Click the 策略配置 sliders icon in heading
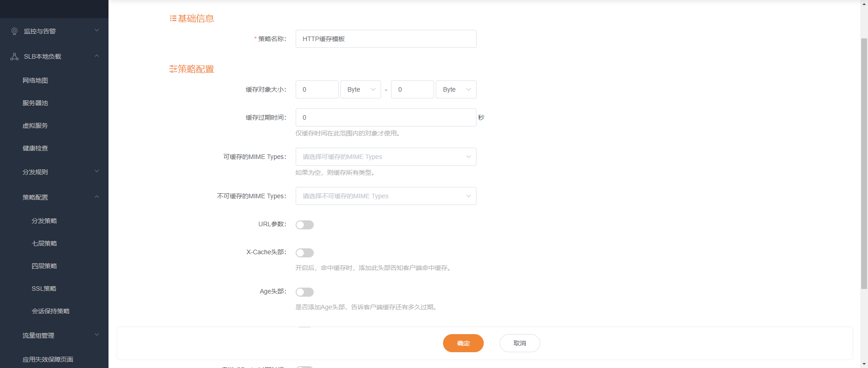 click(x=173, y=69)
